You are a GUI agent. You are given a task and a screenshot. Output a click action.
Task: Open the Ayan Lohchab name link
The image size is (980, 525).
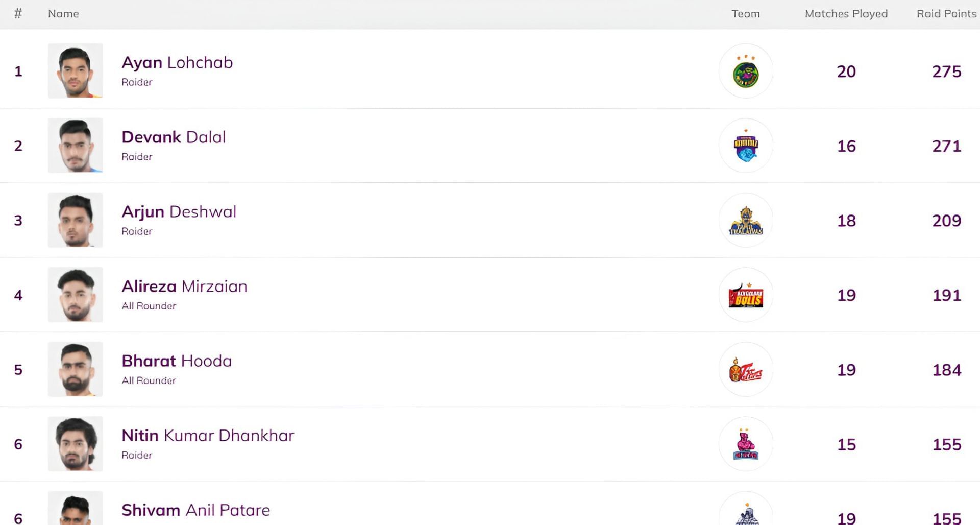177,62
